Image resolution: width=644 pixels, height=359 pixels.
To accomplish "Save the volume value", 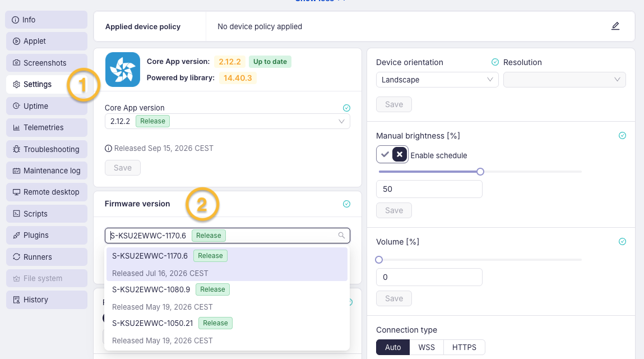I will (x=394, y=298).
